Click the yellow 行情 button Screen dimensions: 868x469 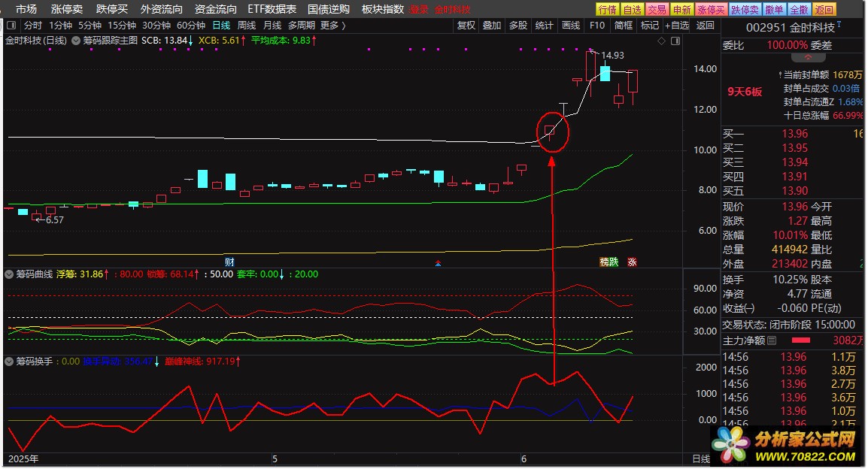(607, 10)
